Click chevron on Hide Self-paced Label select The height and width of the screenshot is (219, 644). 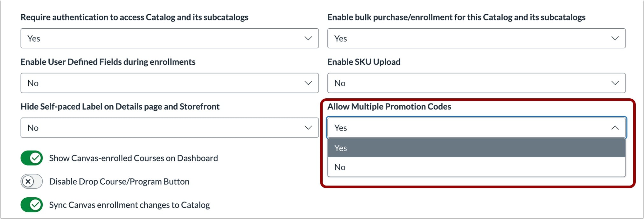pos(308,128)
